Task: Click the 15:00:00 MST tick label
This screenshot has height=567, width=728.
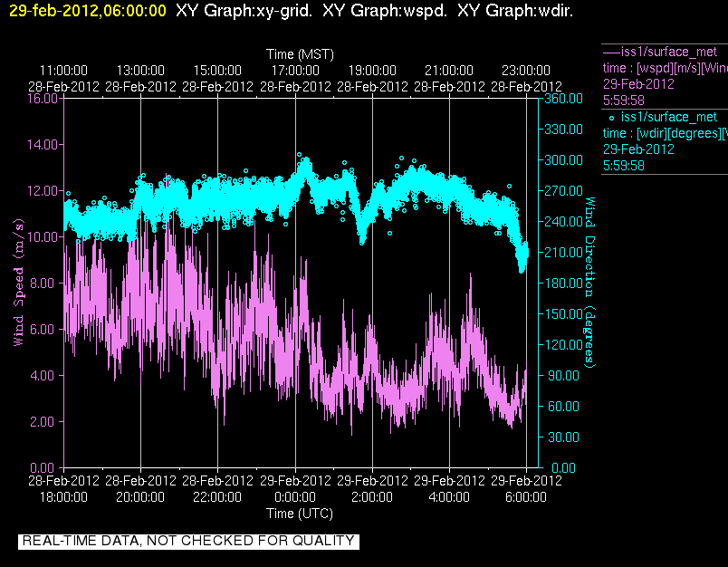Action: pos(217,71)
